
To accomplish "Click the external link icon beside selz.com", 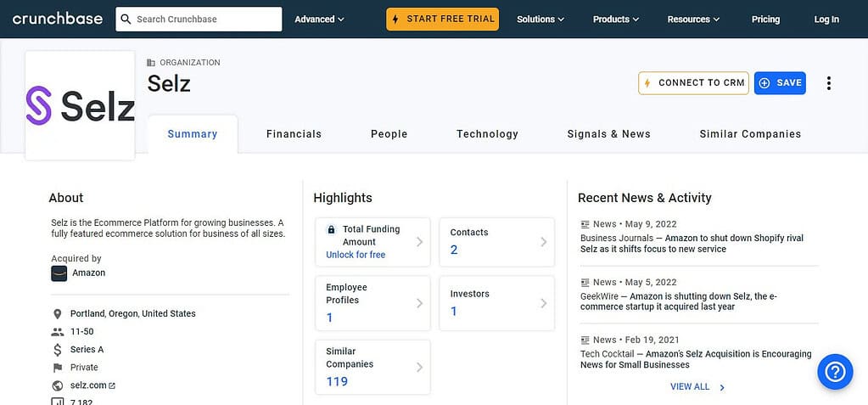I will pyautogui.click(x=112, y=385).
